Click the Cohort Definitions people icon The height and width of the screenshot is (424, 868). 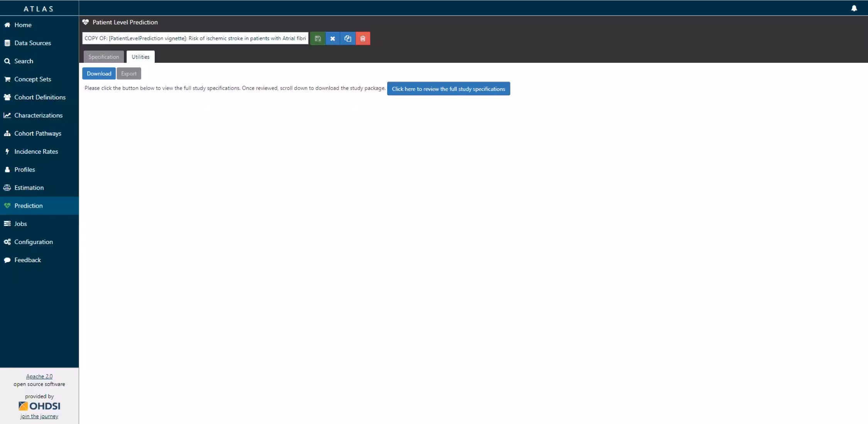pos(7,98)
